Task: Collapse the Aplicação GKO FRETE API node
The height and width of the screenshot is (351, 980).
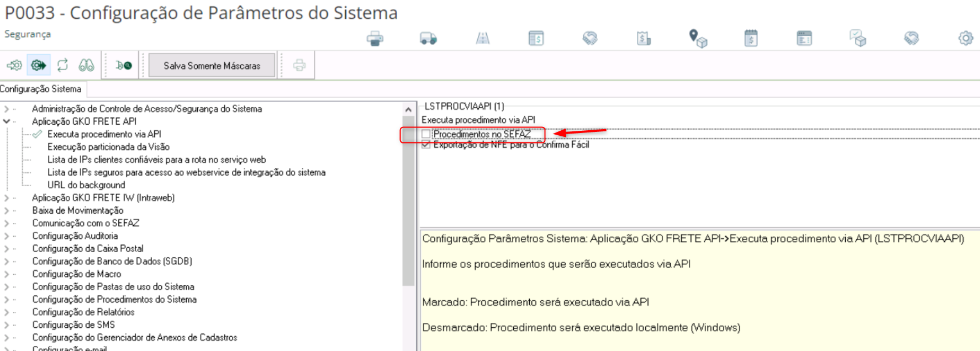Action: [7, 121]
